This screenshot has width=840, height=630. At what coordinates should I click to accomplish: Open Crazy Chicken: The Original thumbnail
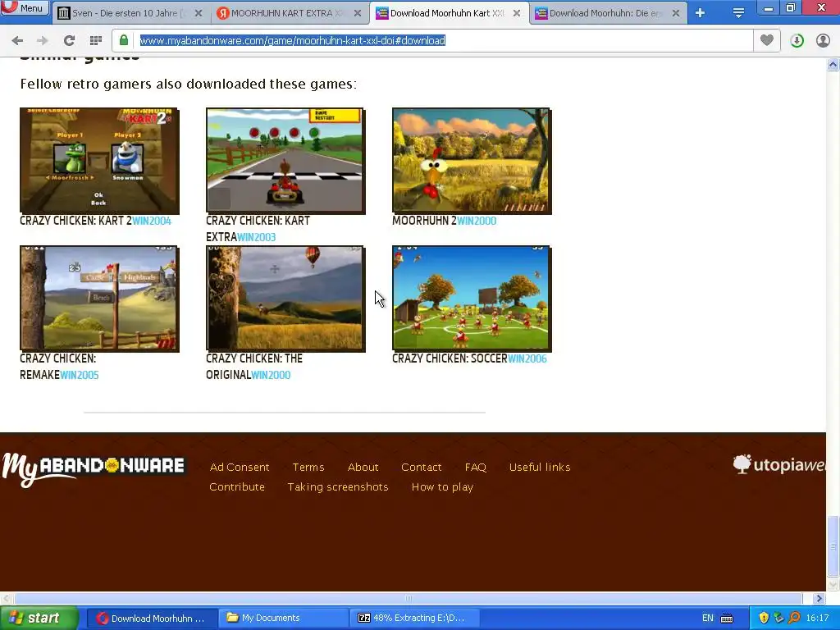tap(285, 299)
